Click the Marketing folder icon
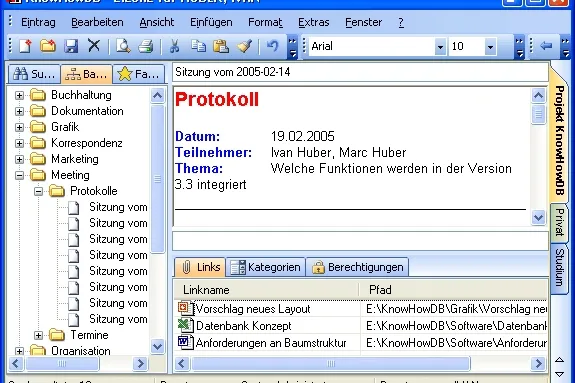 click(x=38, y=159)
